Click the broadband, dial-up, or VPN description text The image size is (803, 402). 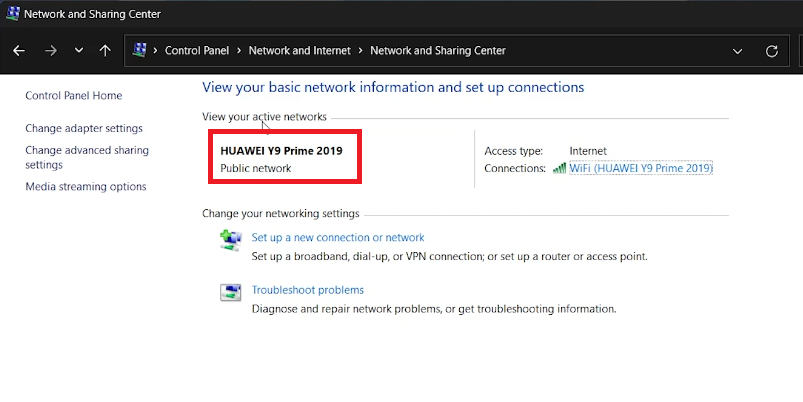point(450,256)
